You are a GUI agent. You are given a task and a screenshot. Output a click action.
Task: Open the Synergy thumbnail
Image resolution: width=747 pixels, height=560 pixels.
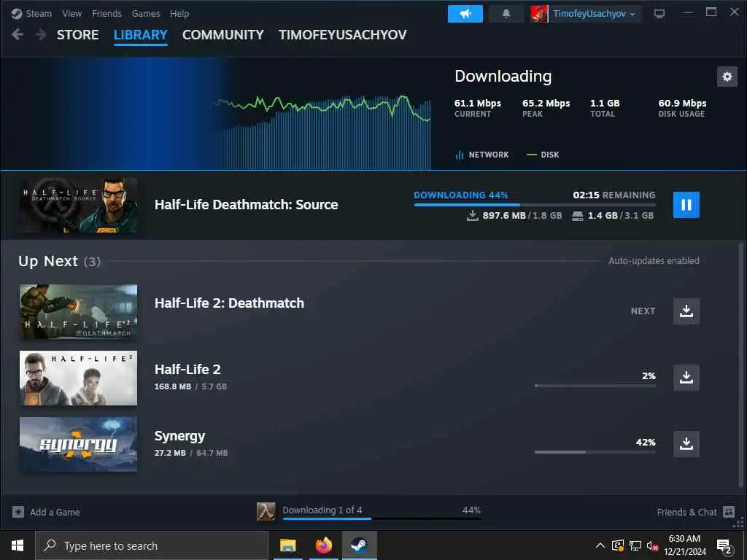pyautogui.click(x=78, y=444)
